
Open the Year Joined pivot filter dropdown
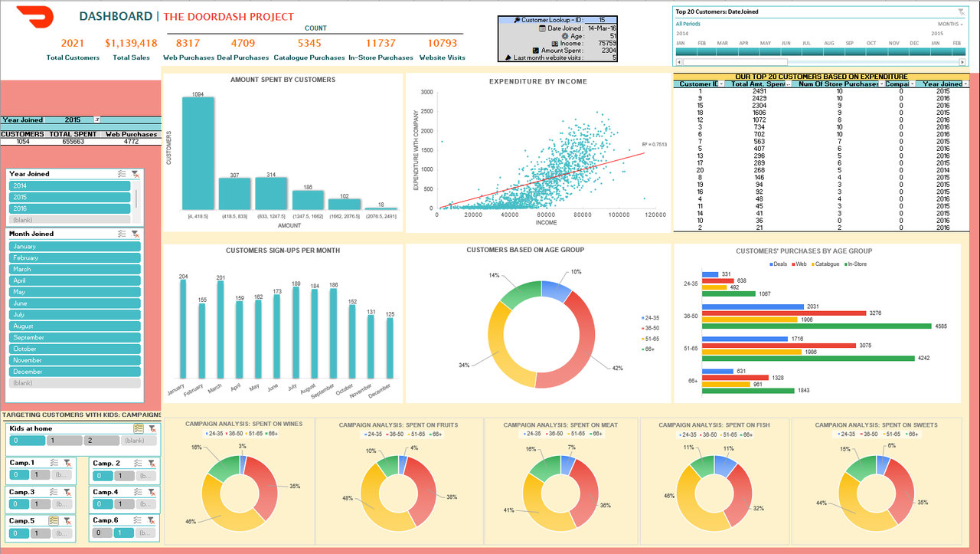(x=96, y=120)
